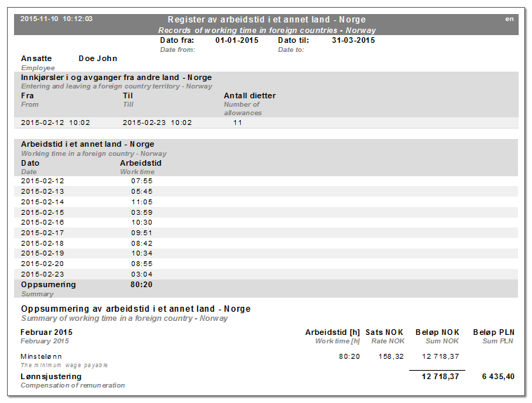Click work time value 09:51
Viewport: 532px width, 403px height.
(x=142, y=233)
